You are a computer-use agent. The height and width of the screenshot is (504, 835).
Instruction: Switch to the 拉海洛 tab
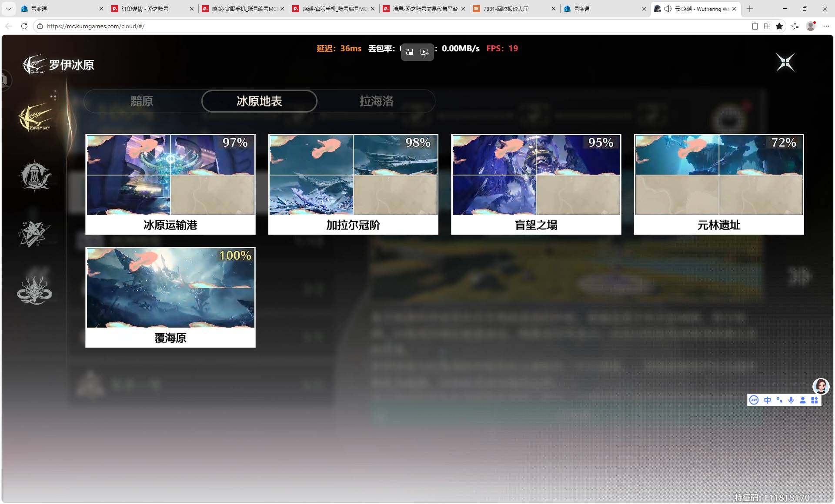click(377, 101)
